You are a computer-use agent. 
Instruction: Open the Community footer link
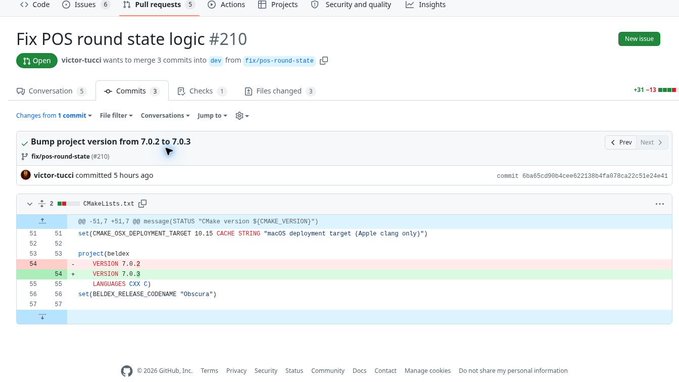pos(327,371)
